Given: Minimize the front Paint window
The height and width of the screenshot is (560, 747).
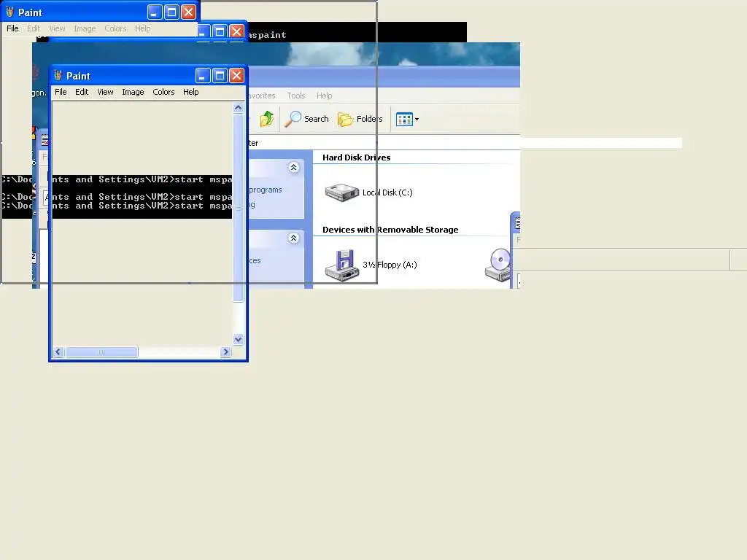Looking at the screenshot, I should coord(203,75).
